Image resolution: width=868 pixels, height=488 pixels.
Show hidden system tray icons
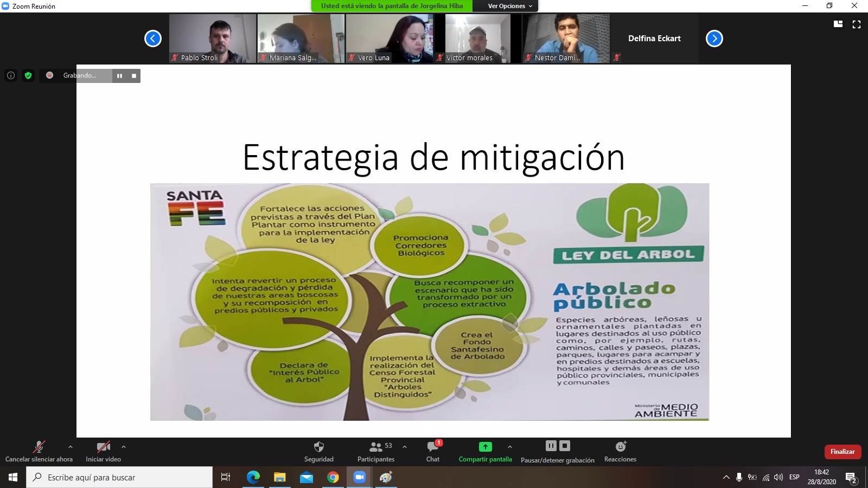coord(726,477)
